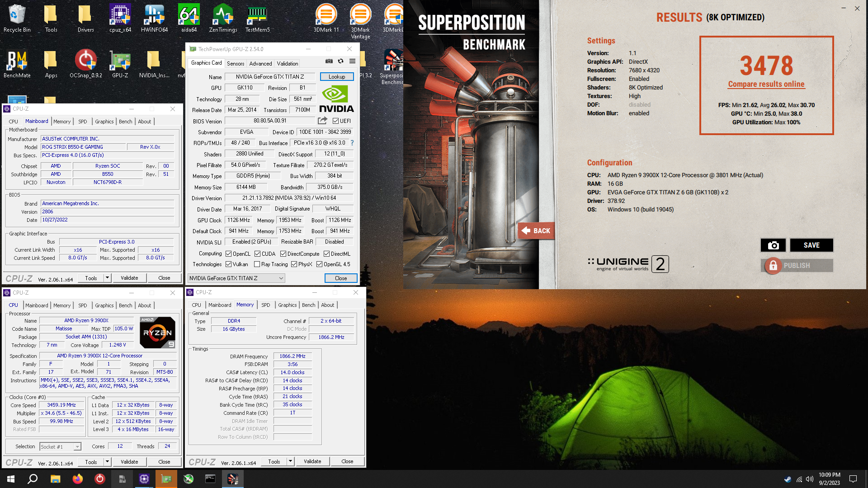Click the BIOS export share icon in GPU-Z

coord(322,121)
